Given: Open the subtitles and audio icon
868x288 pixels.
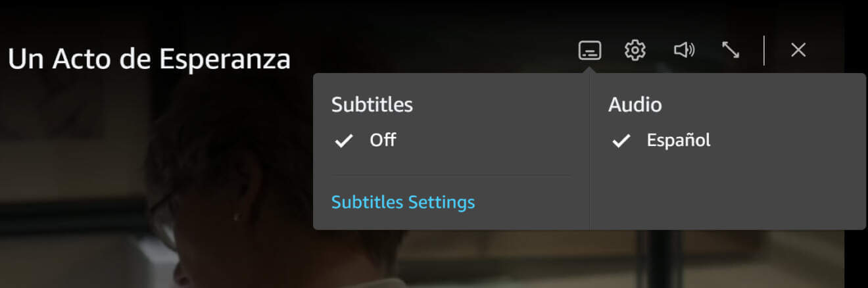Looking at the screenshot, I should (590, 50).
